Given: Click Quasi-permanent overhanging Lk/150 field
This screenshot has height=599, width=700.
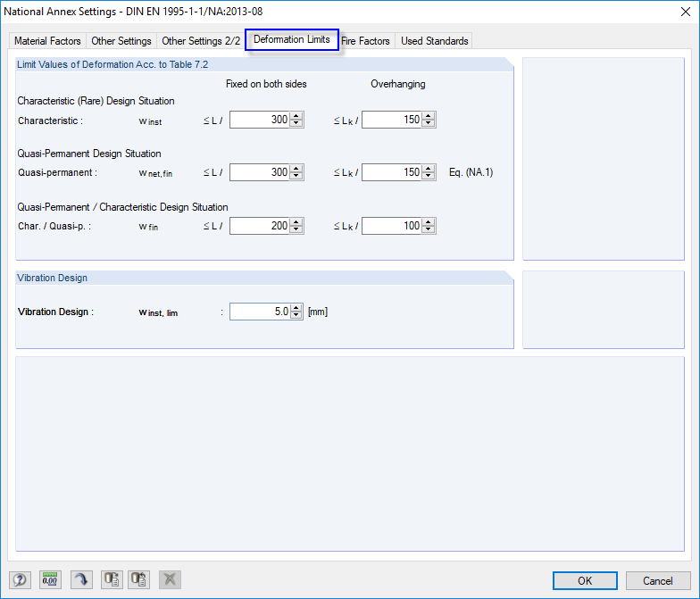Looking at the screenshot, I should (392, 172).
